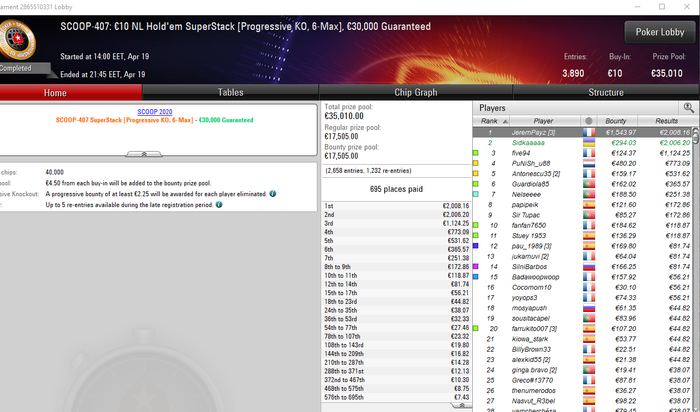This screenshot has width=700, height=412.
Task: Click Portugal flag next to Guardiola85
Action: pos(589,184)
